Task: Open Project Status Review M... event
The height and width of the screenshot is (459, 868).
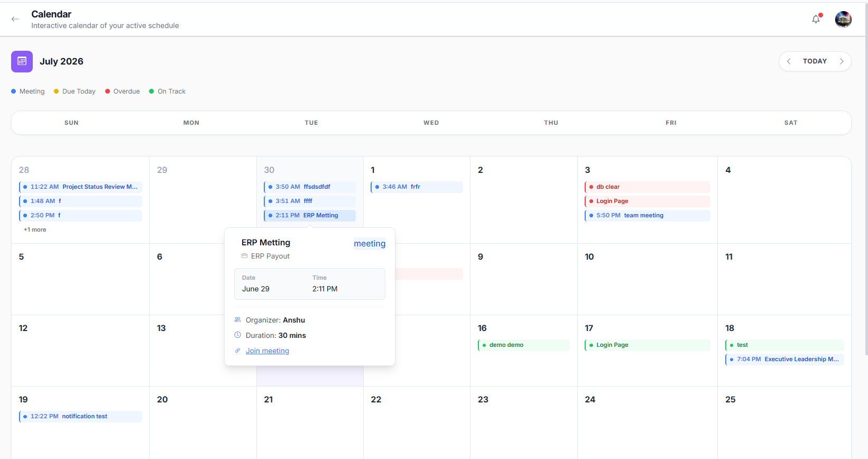Action: [80, 187]
